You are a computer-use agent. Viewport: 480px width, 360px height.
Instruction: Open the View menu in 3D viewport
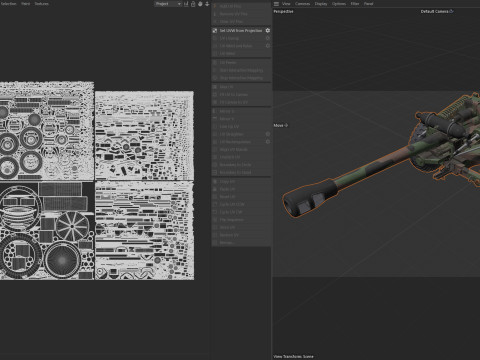point(286,4)
